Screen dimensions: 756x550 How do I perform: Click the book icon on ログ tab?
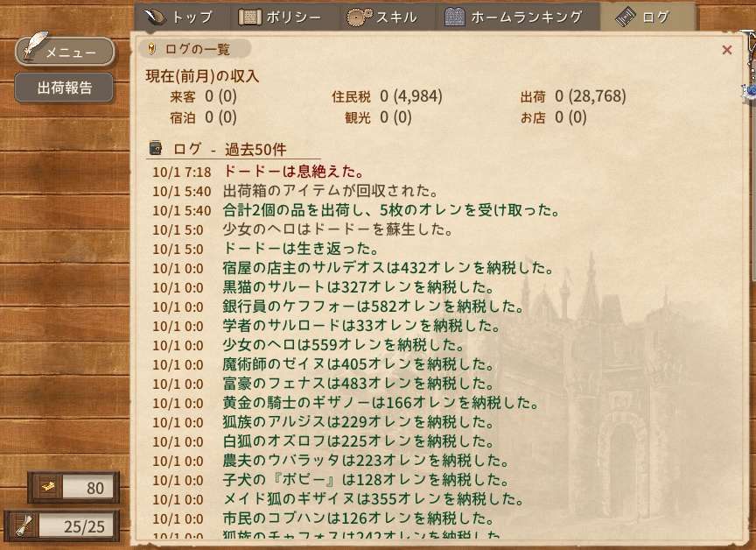point(626,18)
